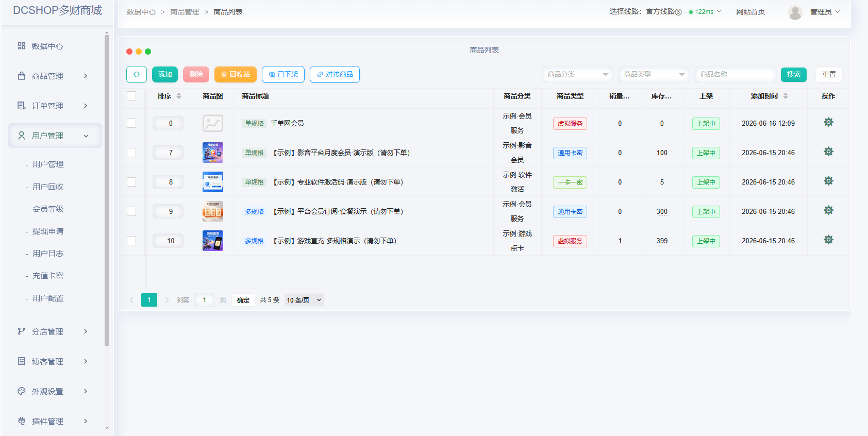Viewport: 868px width, 436px height.
Task: Toggle the select-all header checkbox
Action: pyautogui.click(x=131, y=96)
